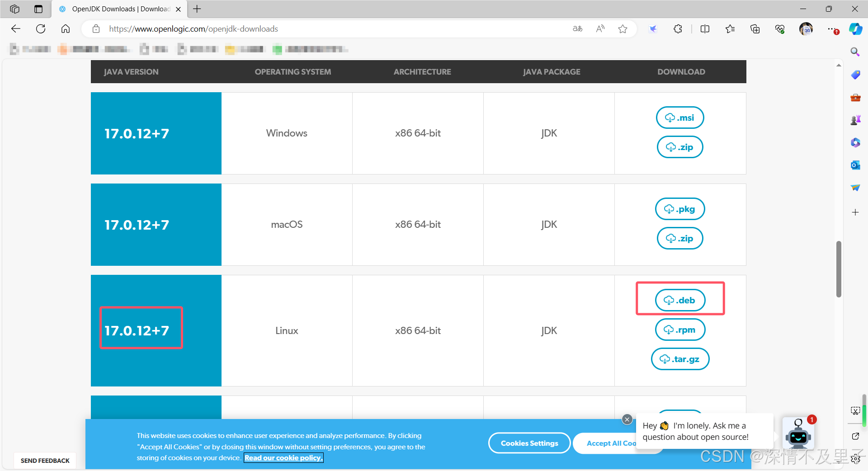Click x86 64-bit in the Linux row

(418, 331)
